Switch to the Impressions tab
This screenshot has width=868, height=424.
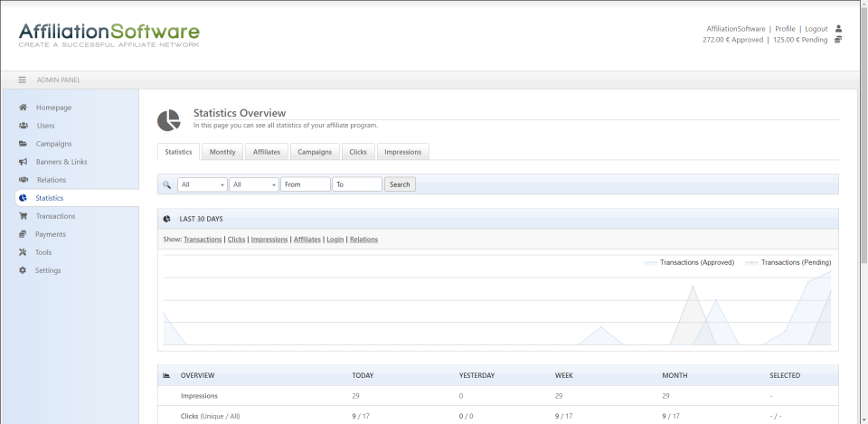(x=403, y=152)
